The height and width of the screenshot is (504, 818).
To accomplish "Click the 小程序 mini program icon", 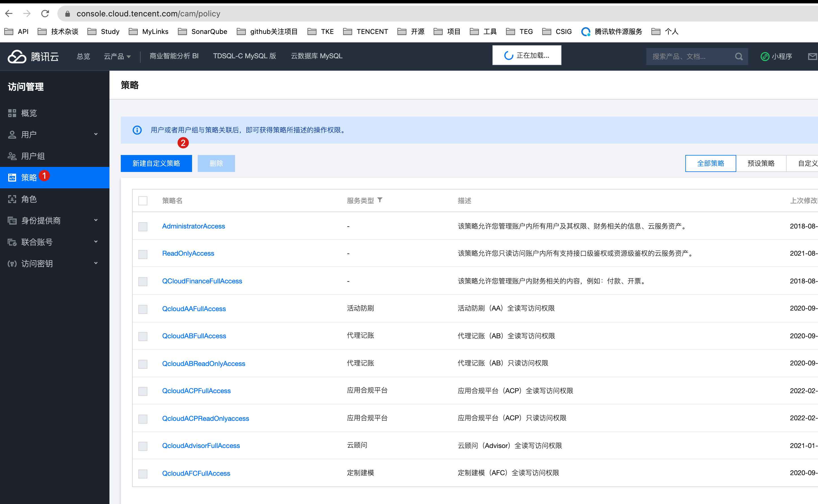I will click(x=765, y=56).
